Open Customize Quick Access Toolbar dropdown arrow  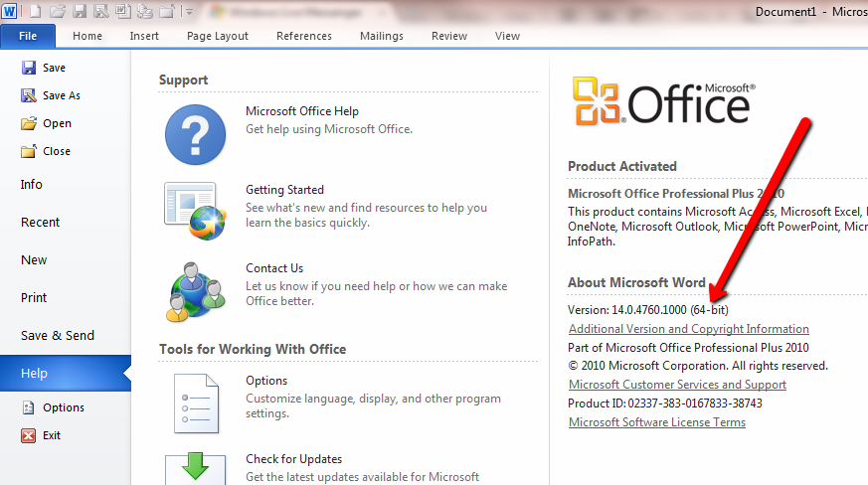tap(189, 11)
